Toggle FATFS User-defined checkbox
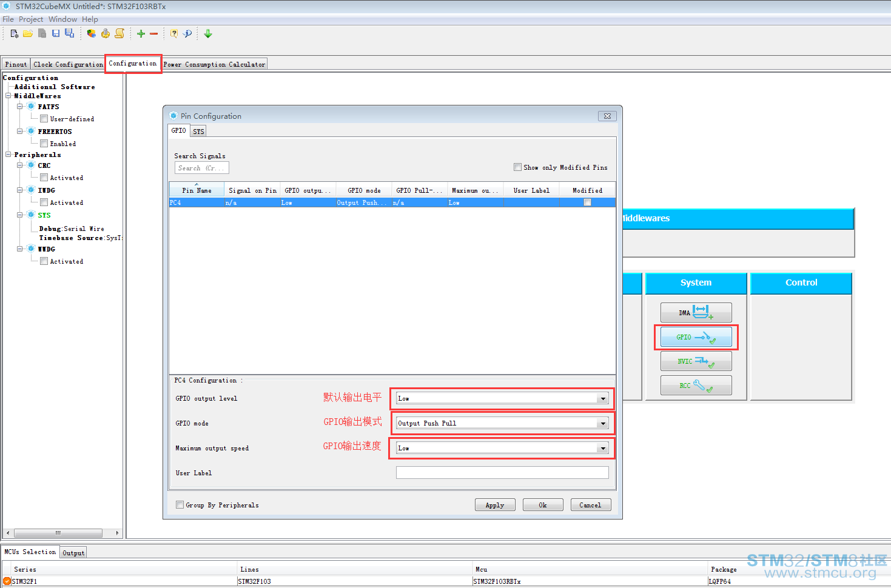Viewport: 891px width, 588px height. coord(44,119)
